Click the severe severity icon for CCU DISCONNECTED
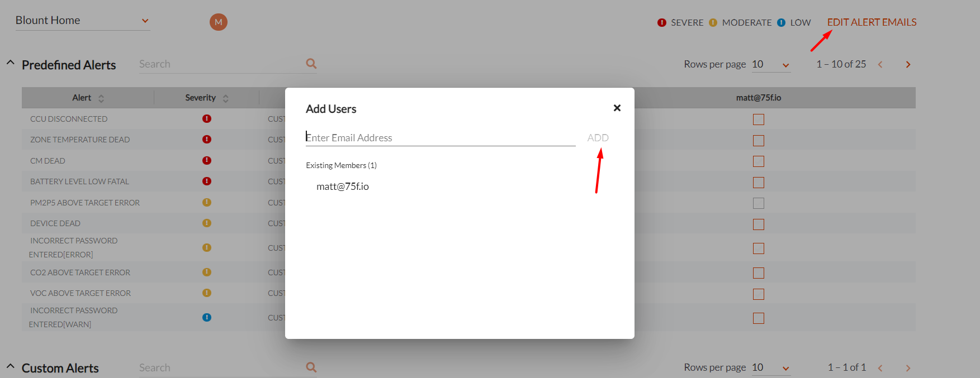 [x=207, y=118]
